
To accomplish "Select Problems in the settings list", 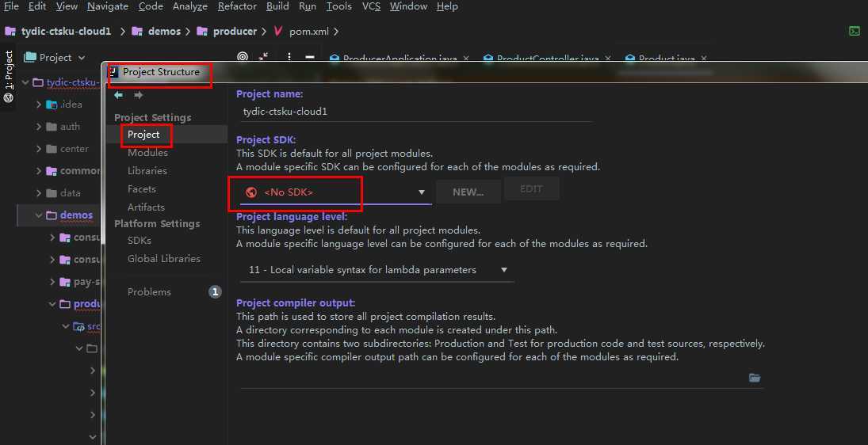I will pos(149,292).
